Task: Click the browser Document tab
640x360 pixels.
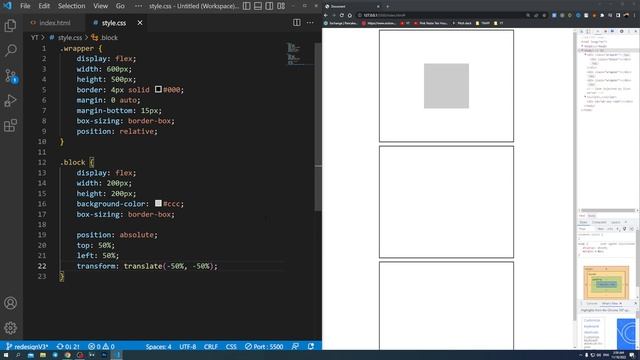Action: (352, 6)
